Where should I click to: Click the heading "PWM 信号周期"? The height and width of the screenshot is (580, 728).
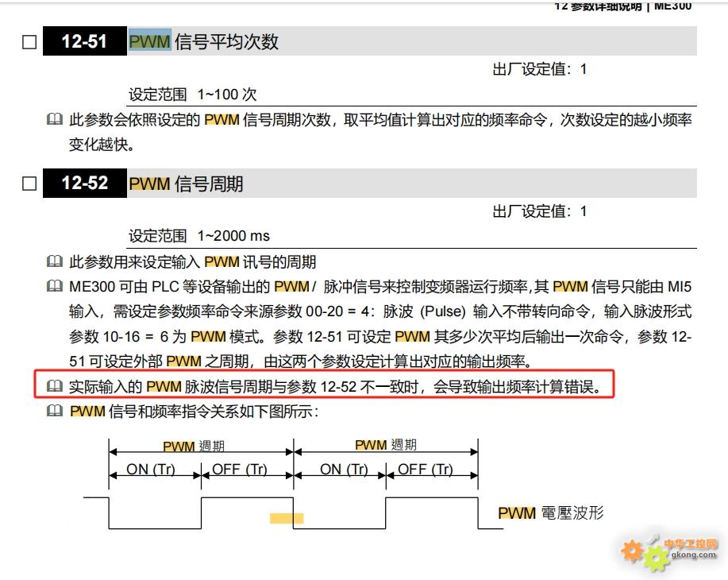187,184
